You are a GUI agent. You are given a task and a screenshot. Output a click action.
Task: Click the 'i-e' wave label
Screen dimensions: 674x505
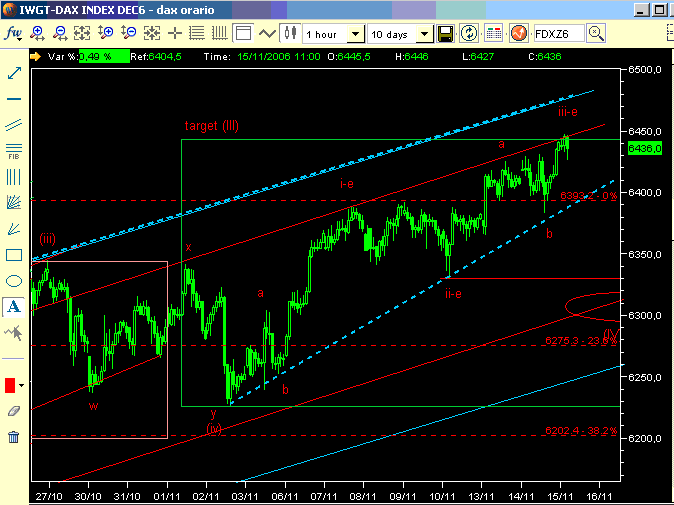pos(347,184)
